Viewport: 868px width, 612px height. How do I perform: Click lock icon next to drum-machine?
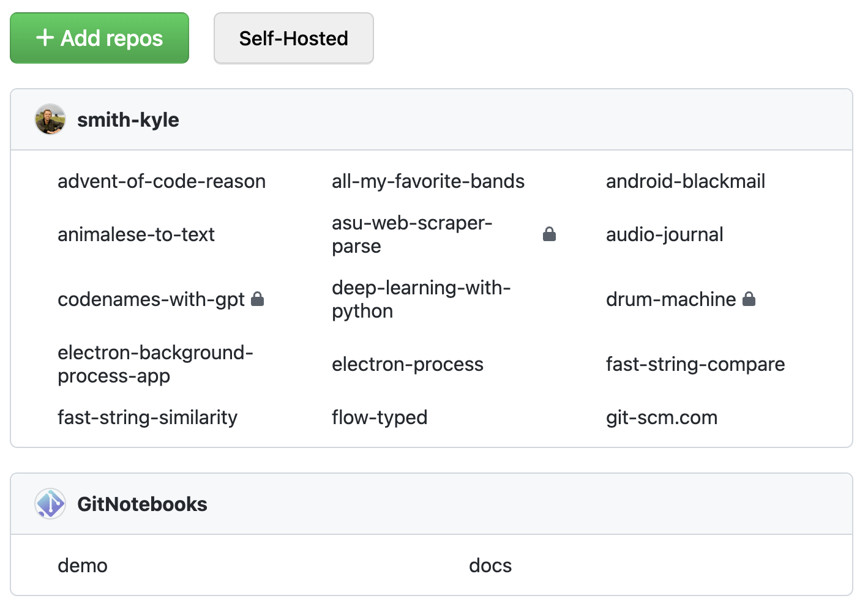[749, 299]
